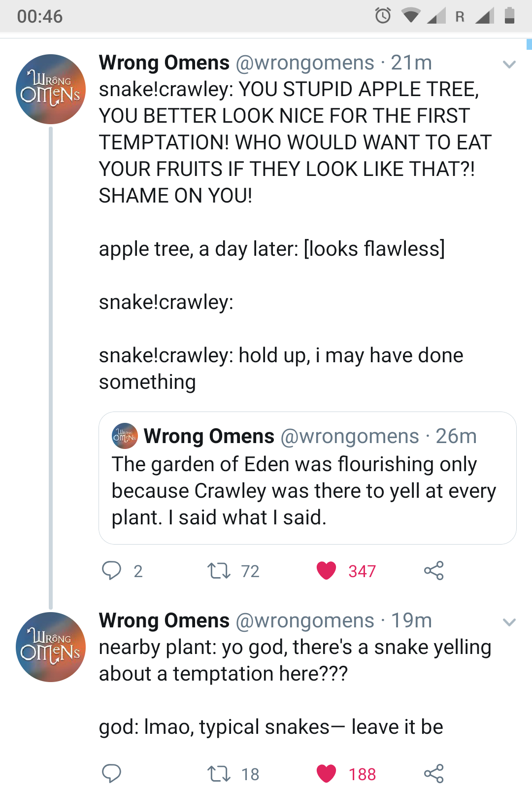Tap the 00:46 clock in status bar
532x791 pixels.
coord(40,16)
